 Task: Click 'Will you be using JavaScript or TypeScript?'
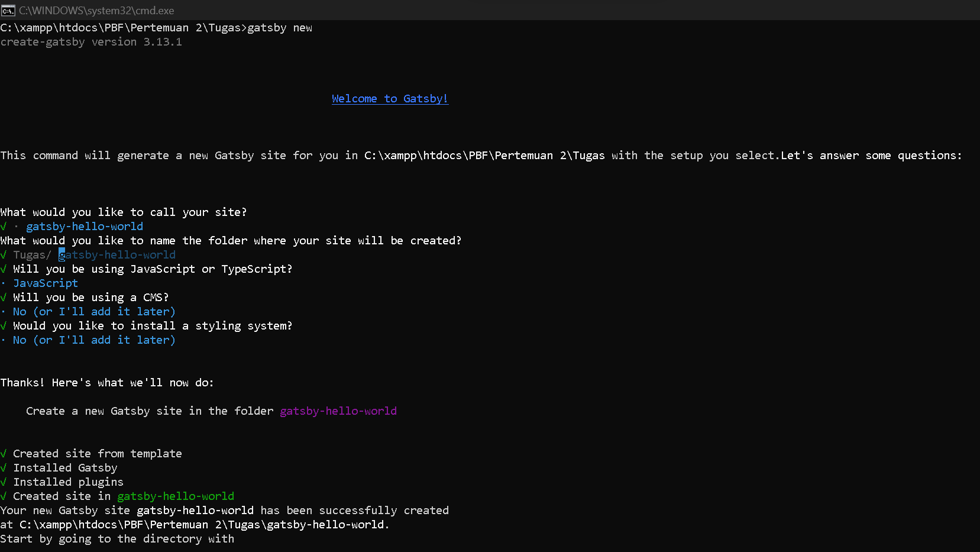coord(153,269)
